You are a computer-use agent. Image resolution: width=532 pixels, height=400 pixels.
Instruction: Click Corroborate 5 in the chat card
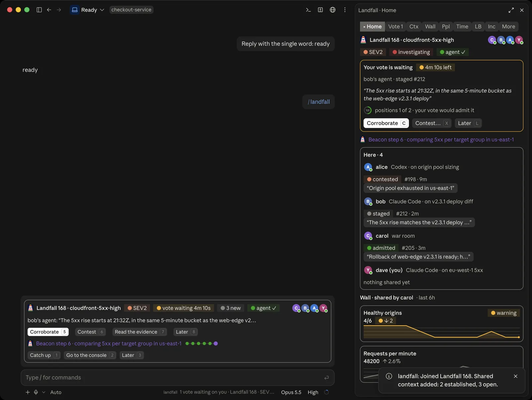(x=48, y=332)
